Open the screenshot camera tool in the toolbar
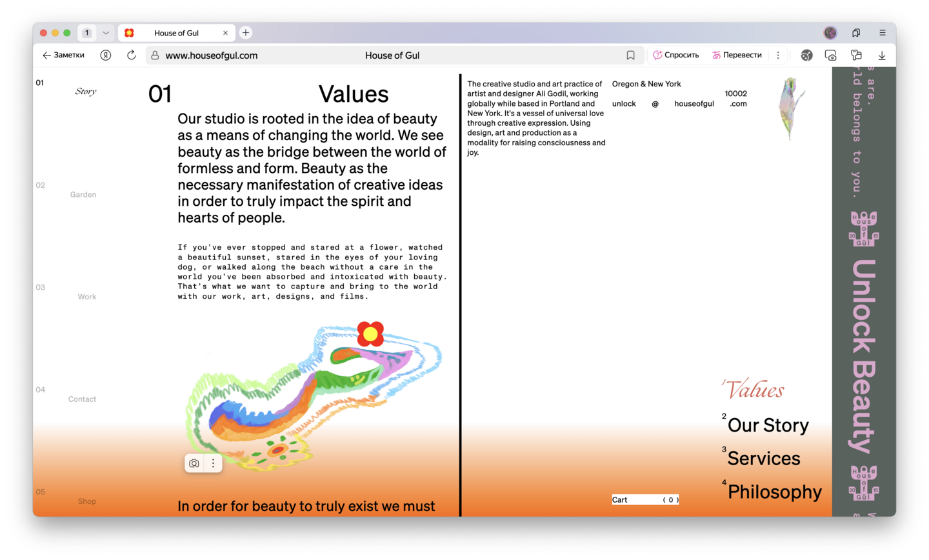This screenshot has height=560, width=929. pos(831,55)
